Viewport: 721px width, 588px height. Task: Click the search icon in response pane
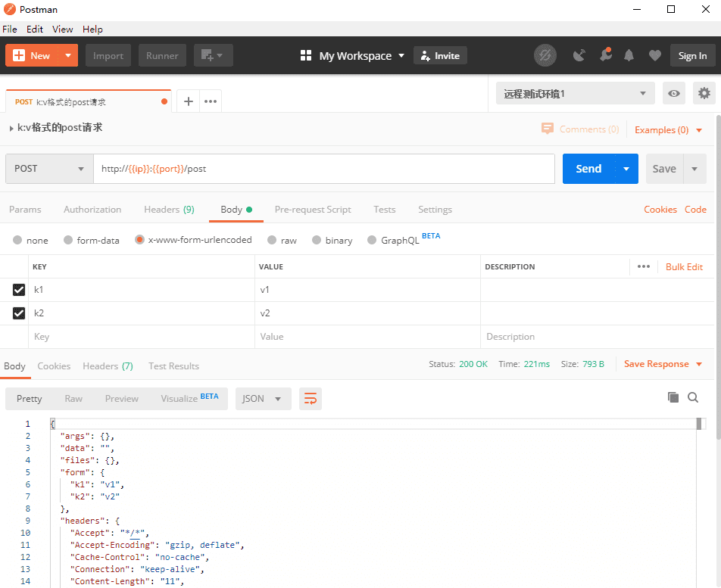pos(693,397)
